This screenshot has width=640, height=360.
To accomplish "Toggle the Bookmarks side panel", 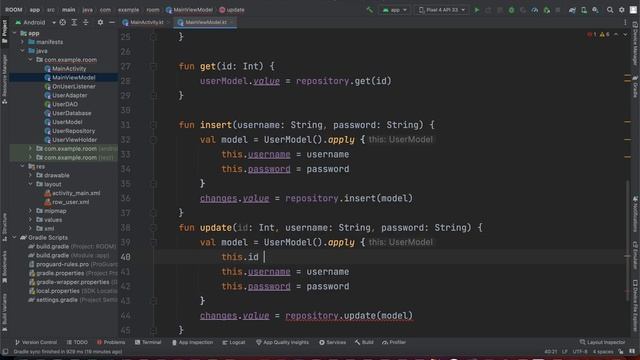I will pyautogui.click(x=4, y=267).
